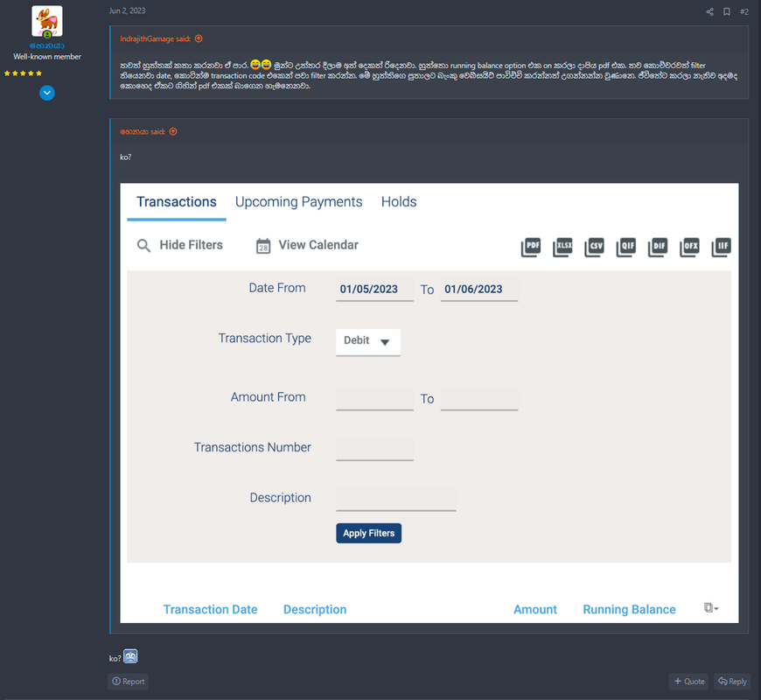Export transactions as OFX

689,248
